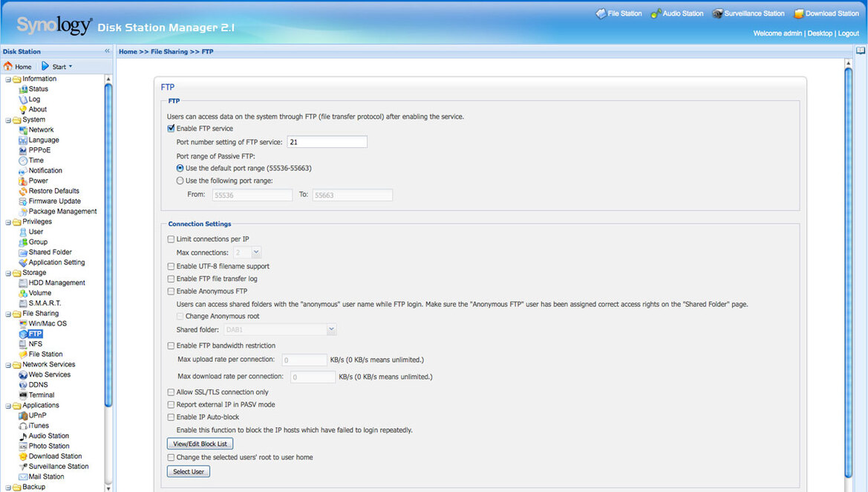Viewport: 868px width, 492px height.
Task: Open the Shared Folder icon
Action: [x=23, y=253]
